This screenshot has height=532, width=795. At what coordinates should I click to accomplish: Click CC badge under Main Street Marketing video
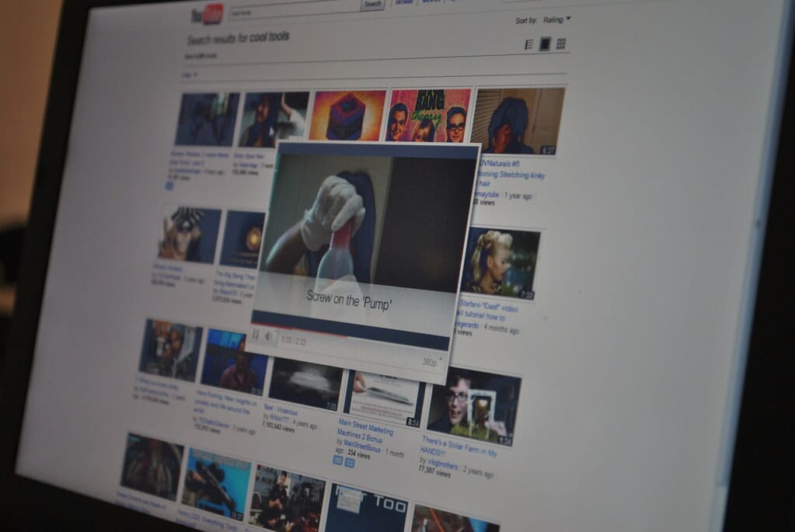click(x=350, y=462)
